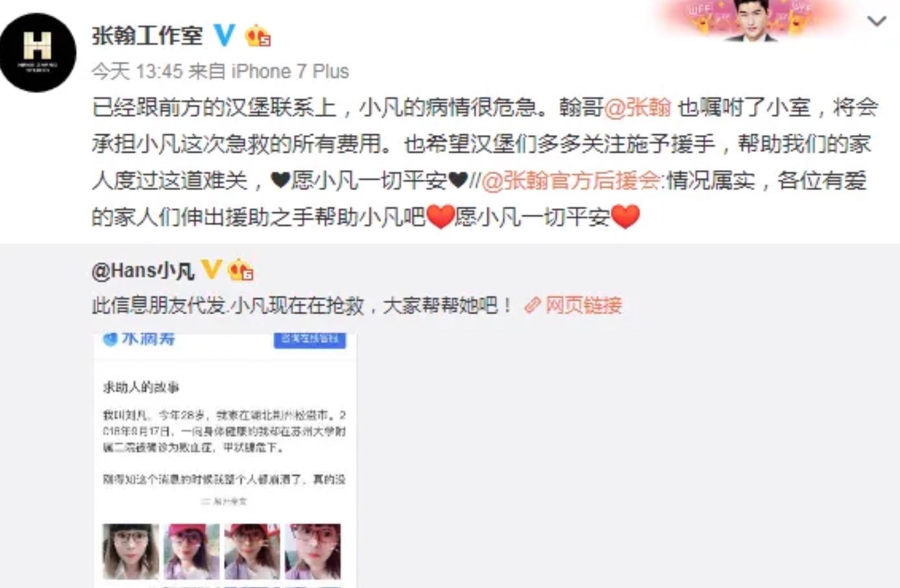900x588 pixels.
Task: Open the @Hans小凡 reposted author link
Action: pos(143,271)
